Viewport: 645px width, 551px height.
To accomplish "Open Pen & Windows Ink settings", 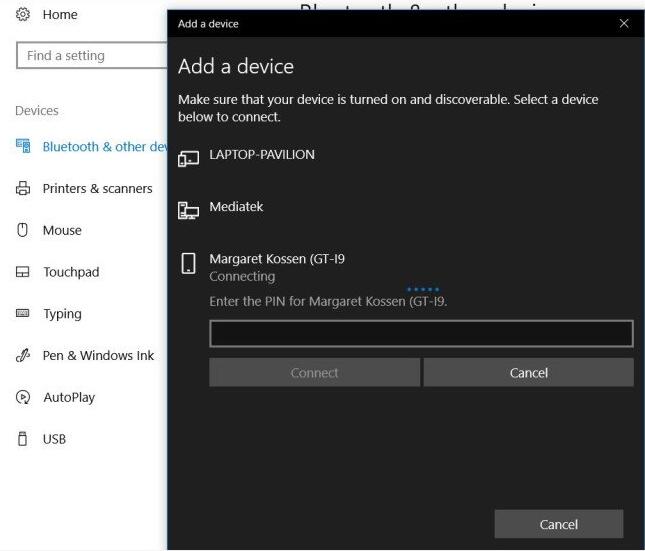I will coord(98,355).
